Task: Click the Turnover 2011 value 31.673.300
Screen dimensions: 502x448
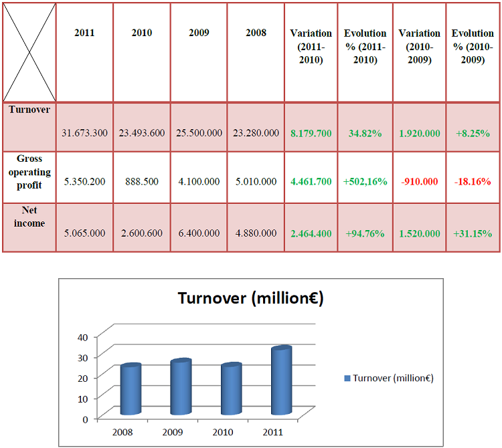Action: tap(86, 133)
